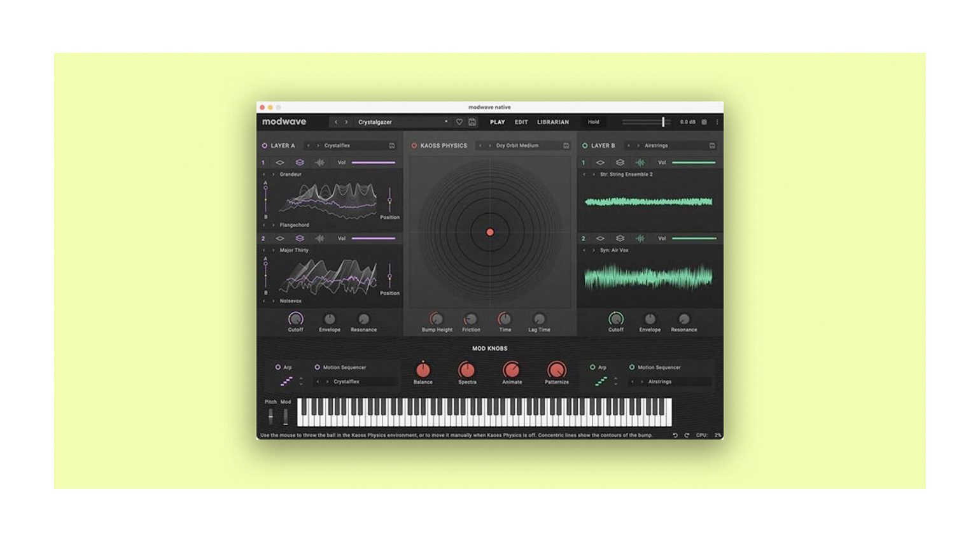The width and height of the screenshot is (980, 541).
Task: Click the Bump Height knob
Action: pyautogui.click(x=437, y=319)
